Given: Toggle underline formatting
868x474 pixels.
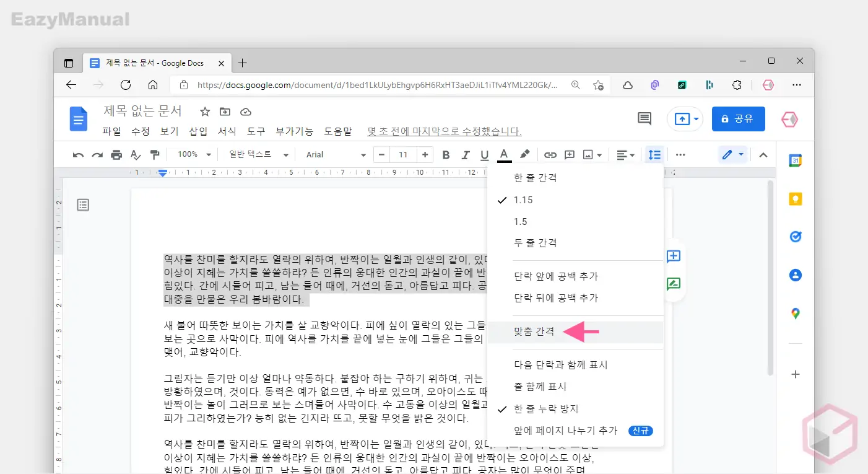Looking at the screenshot, I should click(484, 155).
